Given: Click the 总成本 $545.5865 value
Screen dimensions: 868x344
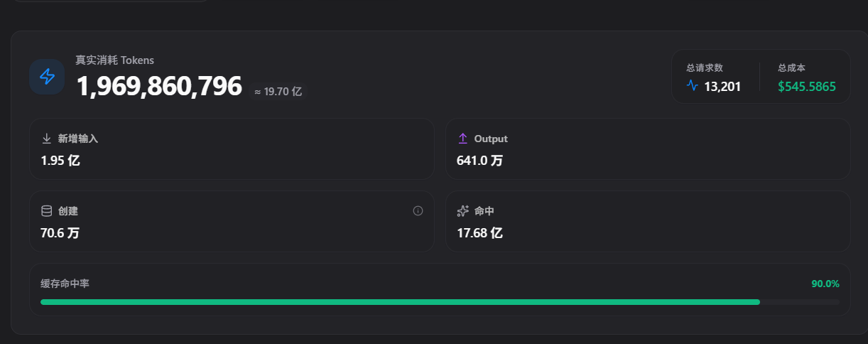Looking at the screenshot, I should [x=807, y=87].
